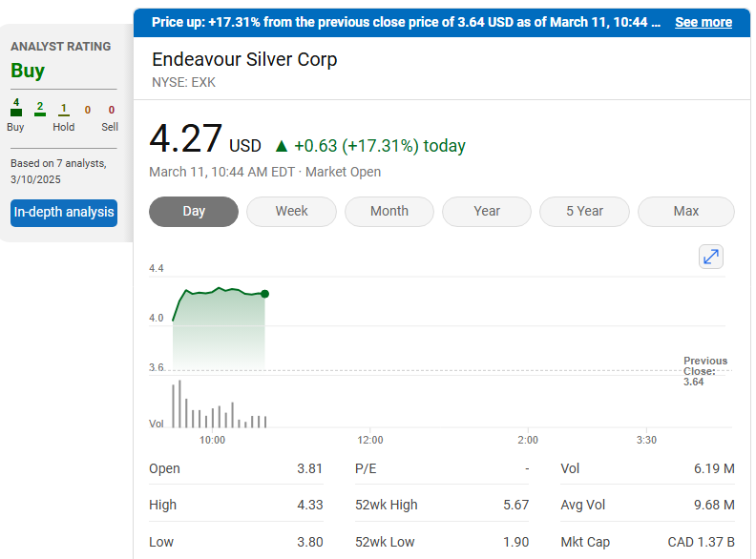Show the 5 Year price chart
The height and width of the screenshot is (559, 756).
[x=584, y=212]
